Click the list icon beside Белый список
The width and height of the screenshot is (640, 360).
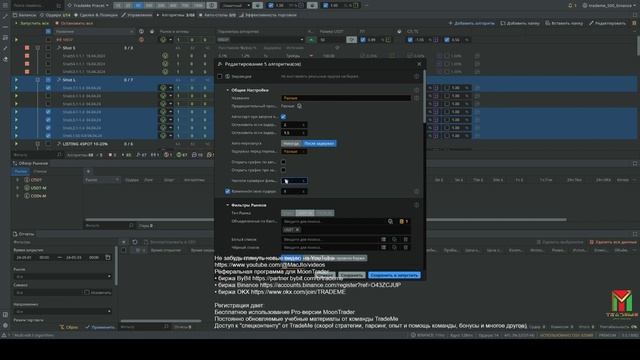tap(383, 240)
